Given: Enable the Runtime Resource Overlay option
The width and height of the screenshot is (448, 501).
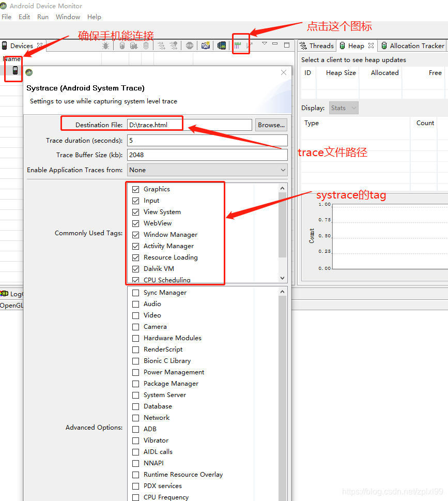Looking at the screenshot, I should [x=136, y=475].
